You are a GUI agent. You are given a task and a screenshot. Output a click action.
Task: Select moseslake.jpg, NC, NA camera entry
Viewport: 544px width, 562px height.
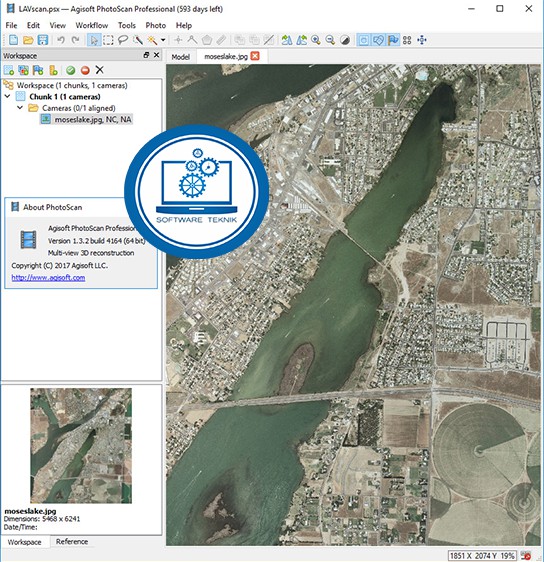click(93, 119)
